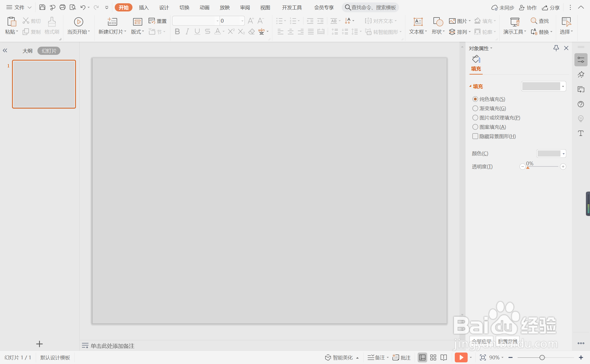The width and height of the screenshot is (590, 364).
Task: Open the fill preset dropdown
Action: click(563, 86)
